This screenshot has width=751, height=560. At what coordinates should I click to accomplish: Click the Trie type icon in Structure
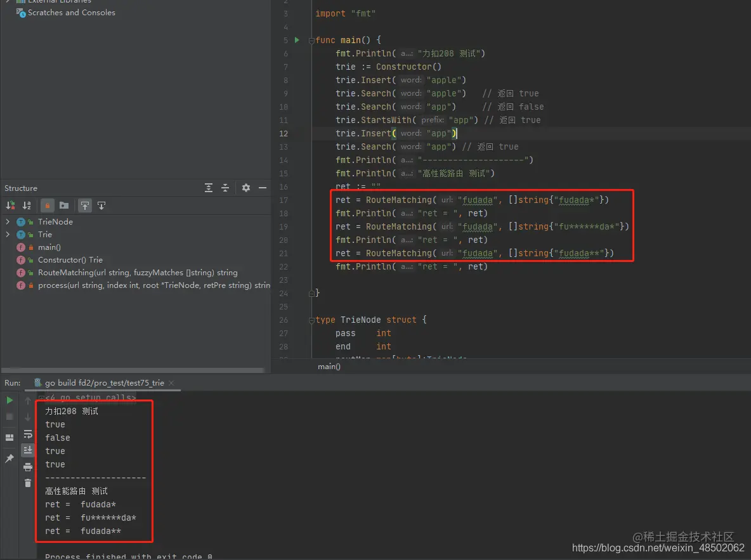(20, 234)
